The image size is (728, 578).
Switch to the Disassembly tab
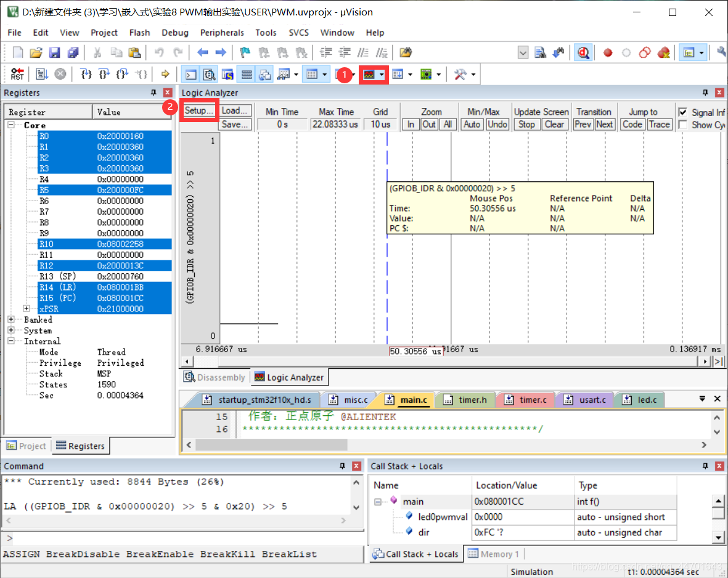[215, 378]
